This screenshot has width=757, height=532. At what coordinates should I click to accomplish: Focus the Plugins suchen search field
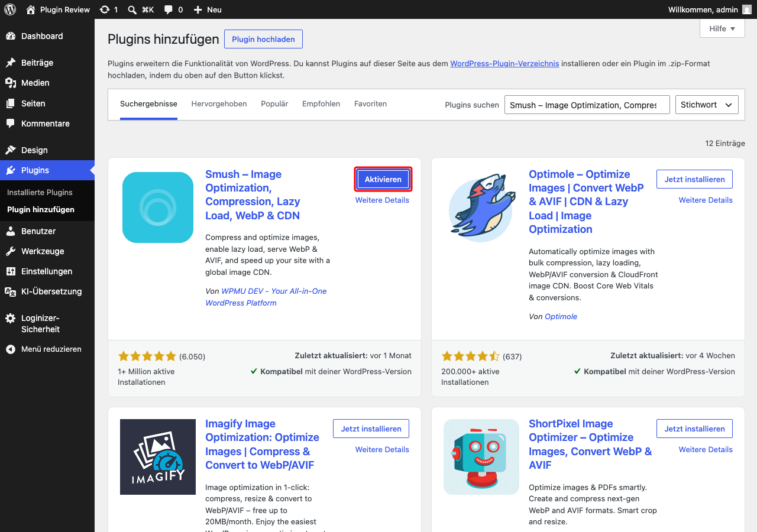tap(587, 105)
